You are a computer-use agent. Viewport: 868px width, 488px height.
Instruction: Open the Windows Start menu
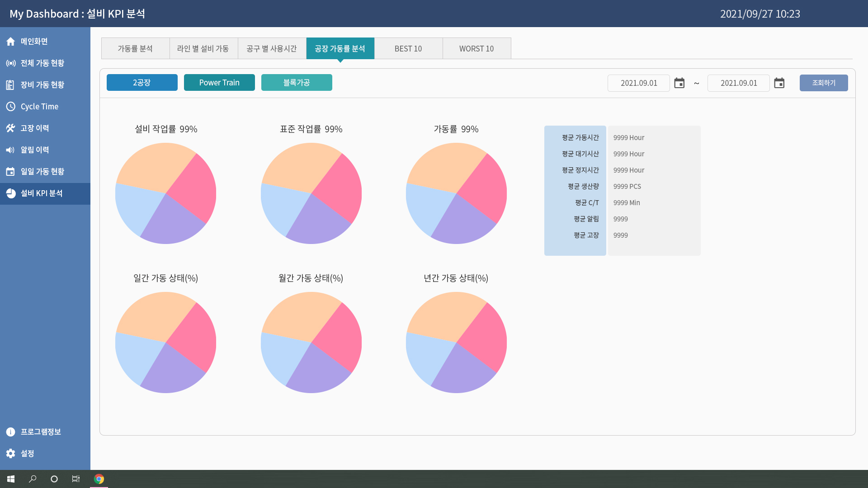click(11, 479)
